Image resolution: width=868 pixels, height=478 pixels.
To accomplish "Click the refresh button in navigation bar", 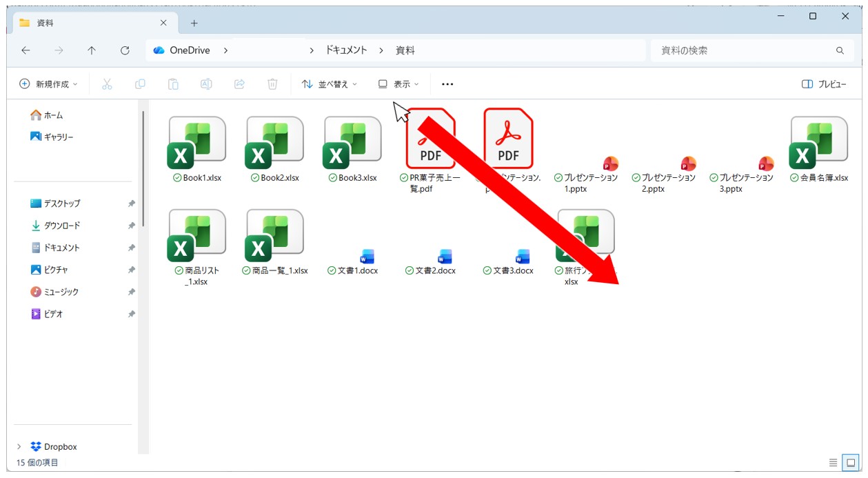I will (x=125, y=50).
